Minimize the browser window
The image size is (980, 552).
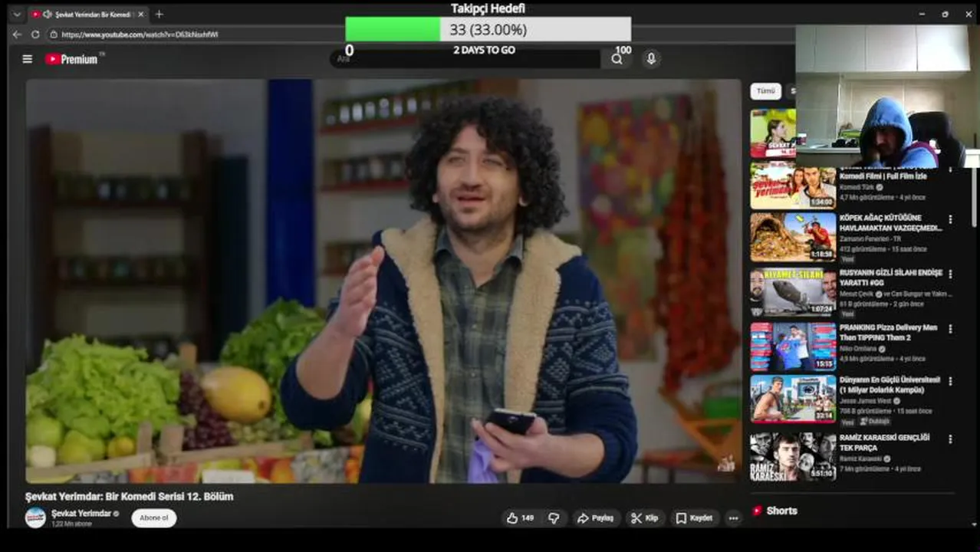click(922, 14)
